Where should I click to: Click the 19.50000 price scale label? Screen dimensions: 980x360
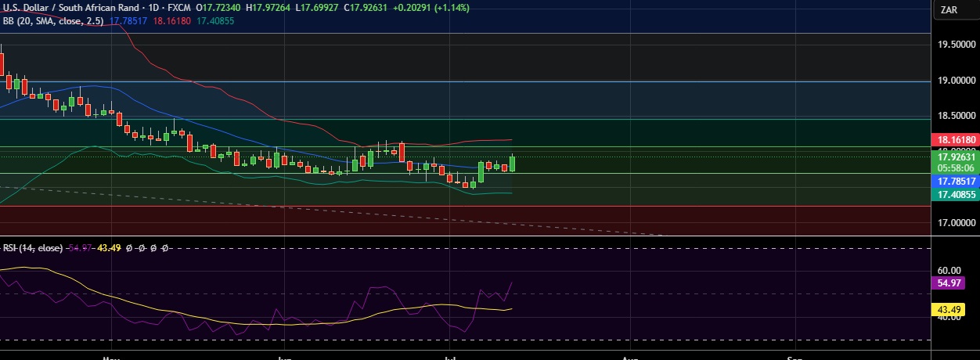pyautogui.click(x=957, y=45)
